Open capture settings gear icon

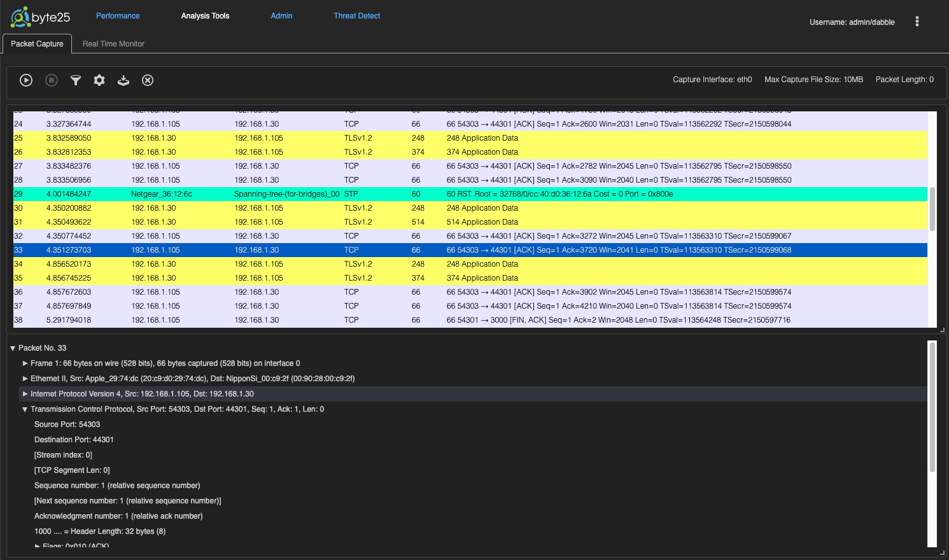click(99, 80)
